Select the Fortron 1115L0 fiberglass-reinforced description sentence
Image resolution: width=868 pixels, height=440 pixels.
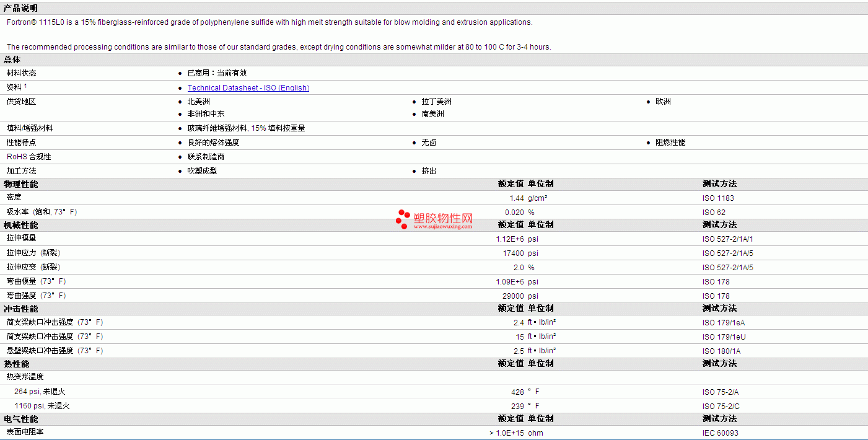coord(270,22)
